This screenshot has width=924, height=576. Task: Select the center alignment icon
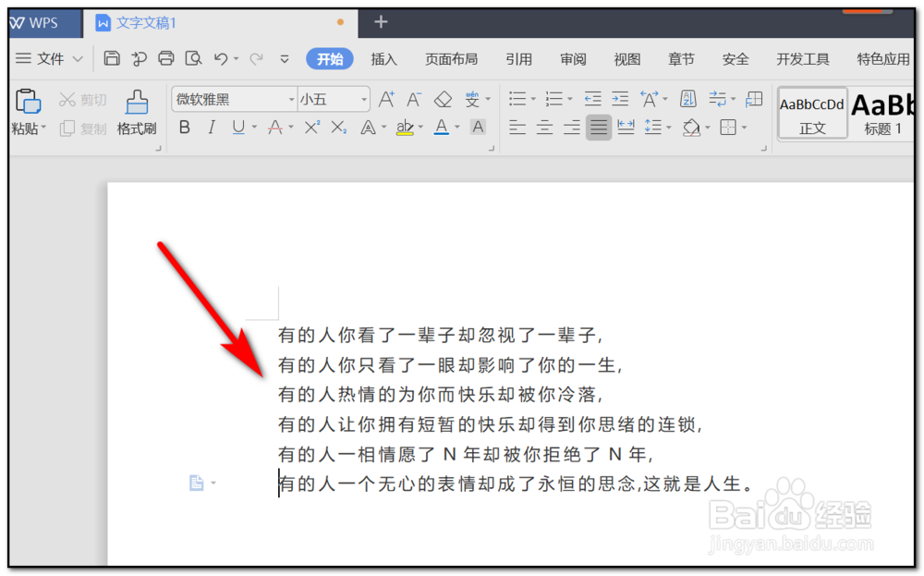545,127
